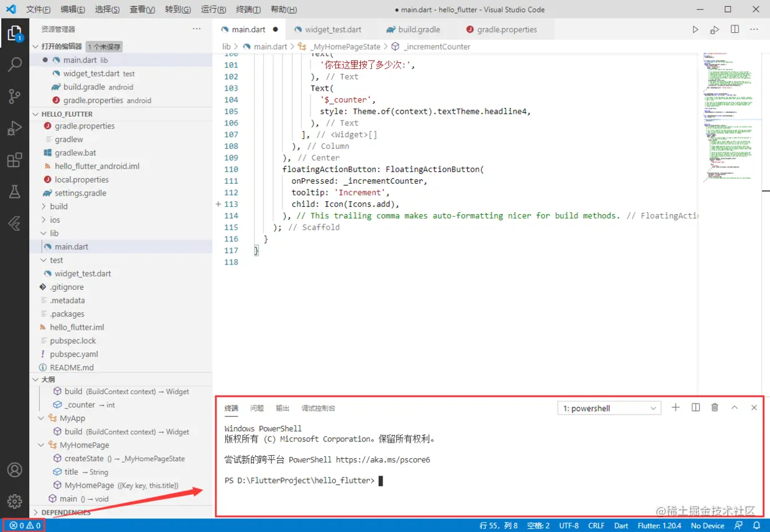
Task: Click the VS Code logo icon in the title bar
Action: pyautogui.click(x=11, y=9)
